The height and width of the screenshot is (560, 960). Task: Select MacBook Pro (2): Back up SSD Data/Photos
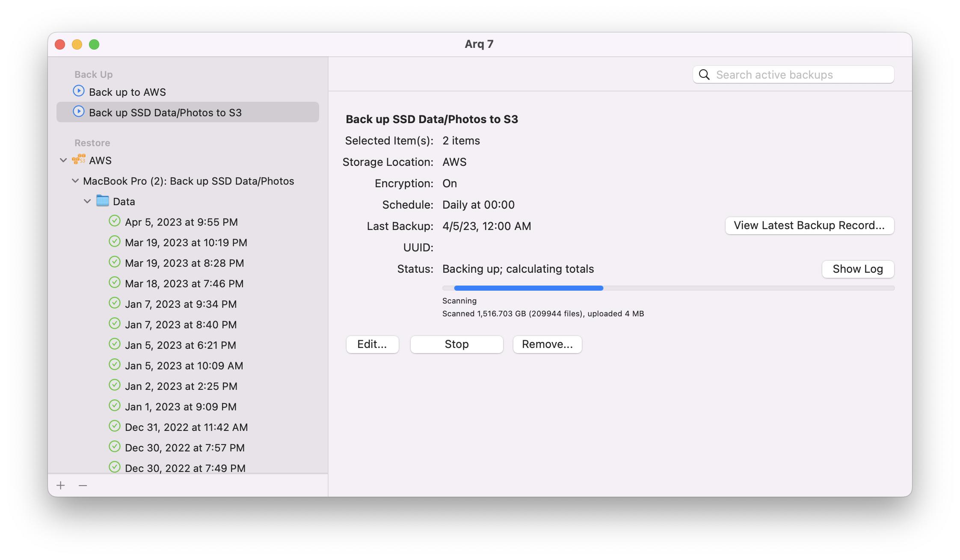coord(188,181)
